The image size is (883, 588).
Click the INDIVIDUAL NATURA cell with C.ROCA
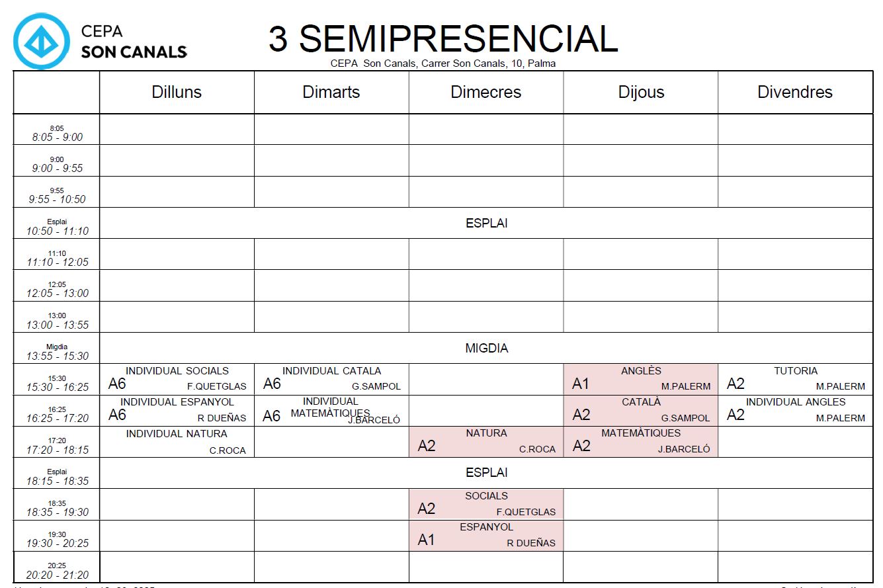tap(177, 442)
